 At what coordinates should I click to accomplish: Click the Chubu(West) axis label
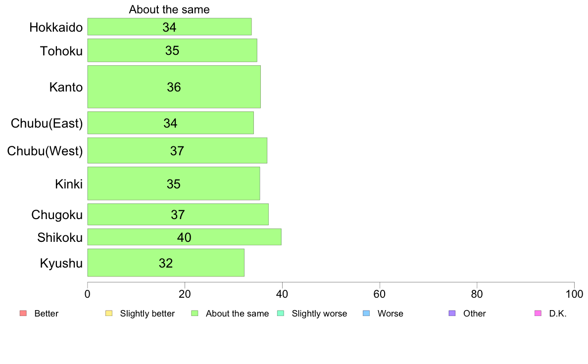[x=45, y=151]
